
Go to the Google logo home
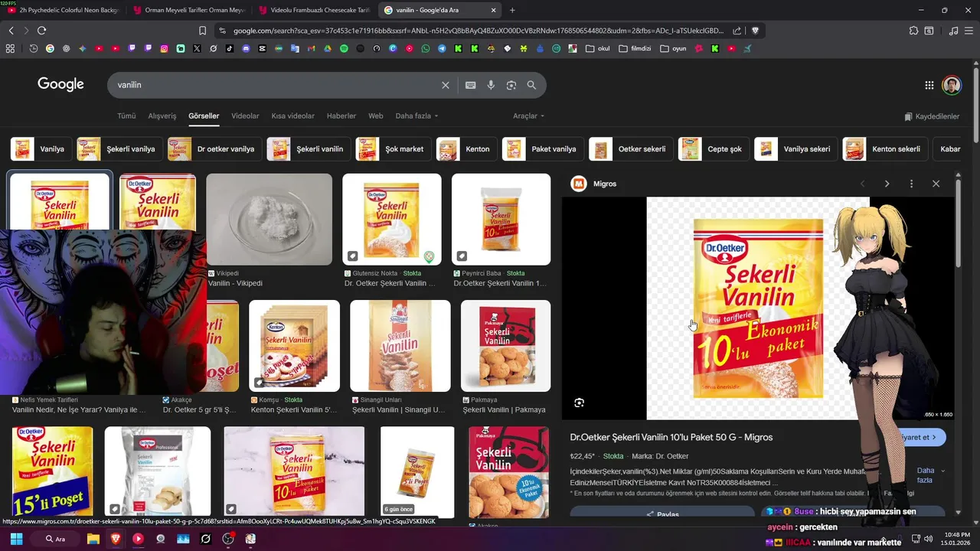pos(60,84)
